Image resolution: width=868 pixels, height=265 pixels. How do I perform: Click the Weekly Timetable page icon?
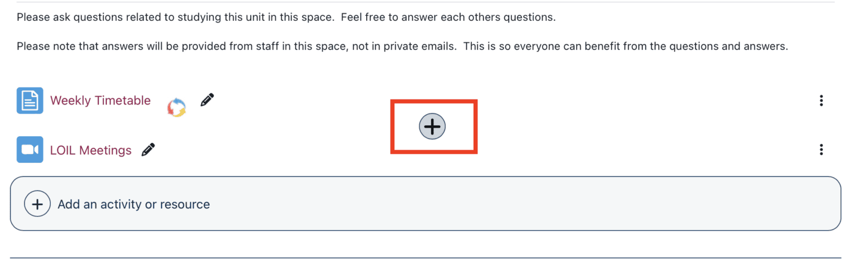[x=29, y=101]
